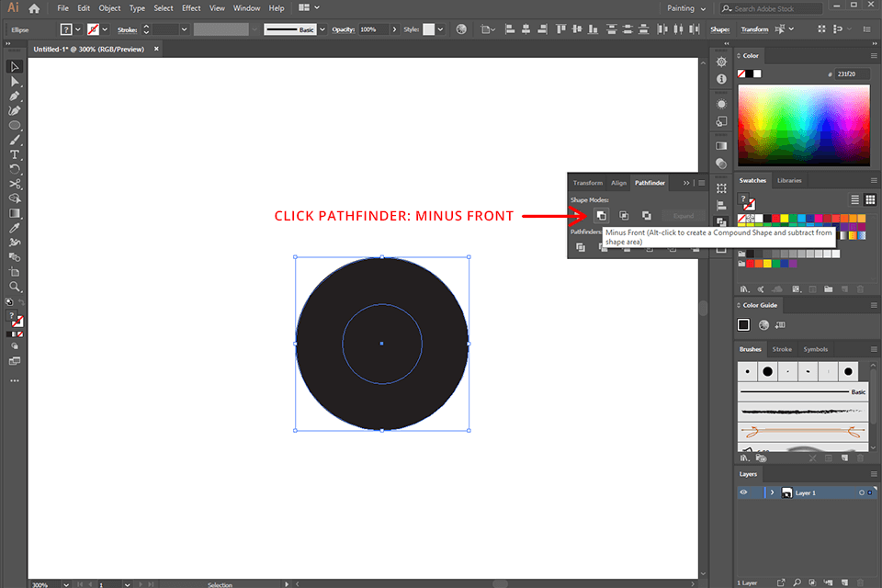
Task: Select the Zoom tool in the toolbar
Action: (14, 286)
